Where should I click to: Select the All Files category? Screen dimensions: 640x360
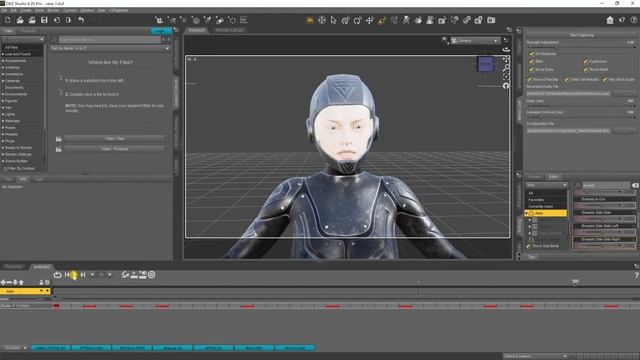(x=11, y=47)
